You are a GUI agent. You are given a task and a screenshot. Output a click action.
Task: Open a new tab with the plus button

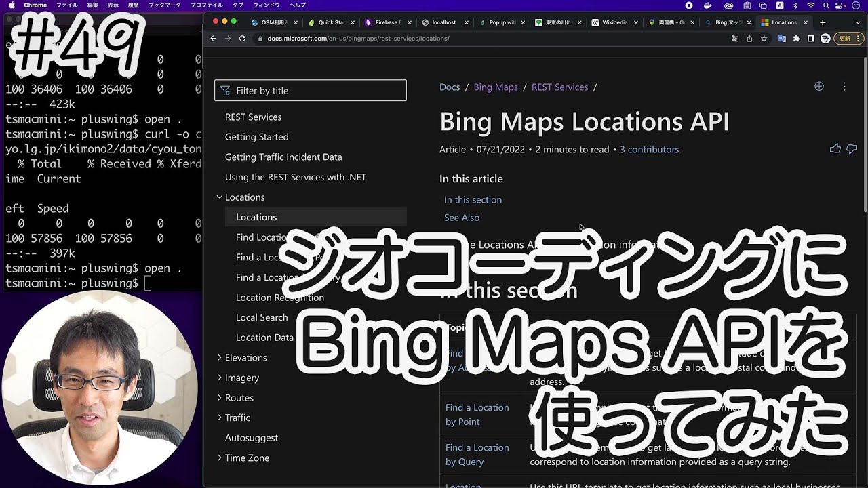point(823,22)
